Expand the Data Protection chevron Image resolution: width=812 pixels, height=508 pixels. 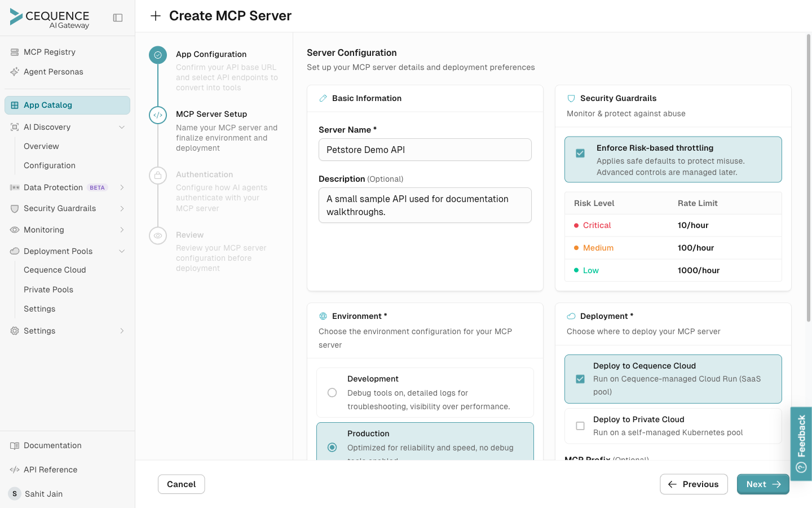(122, 187)
